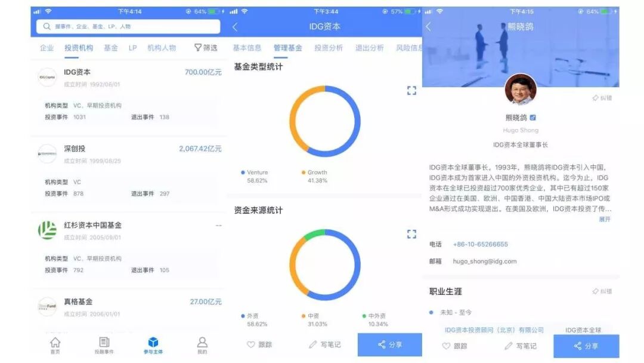This screenshot has width=644, height=363.
Task: Switch to 基本信息 tab
Action: pos(247,48)
